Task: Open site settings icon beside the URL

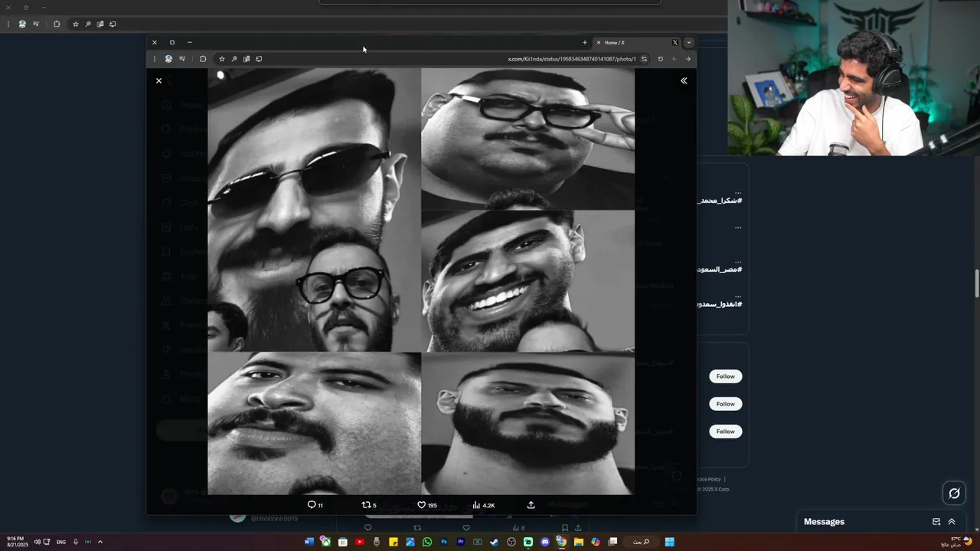Action: click(644, 59)
